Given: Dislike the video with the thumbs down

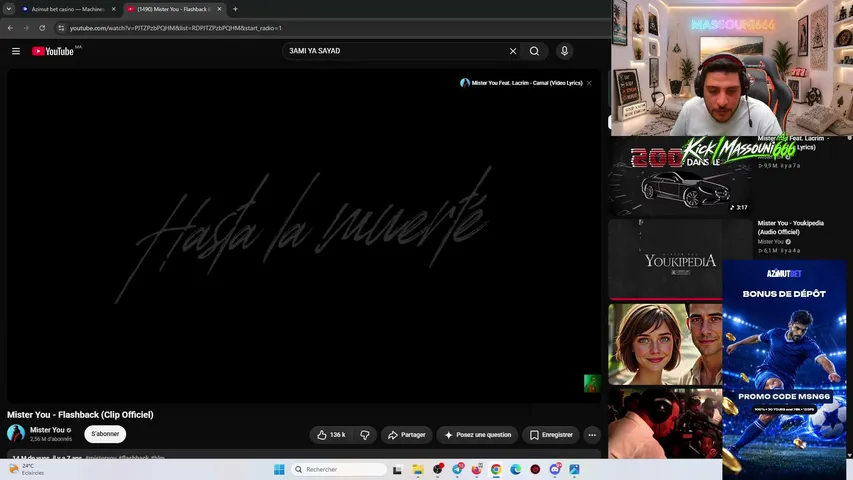Looking at the screenshot, I should tap(365, 435).
